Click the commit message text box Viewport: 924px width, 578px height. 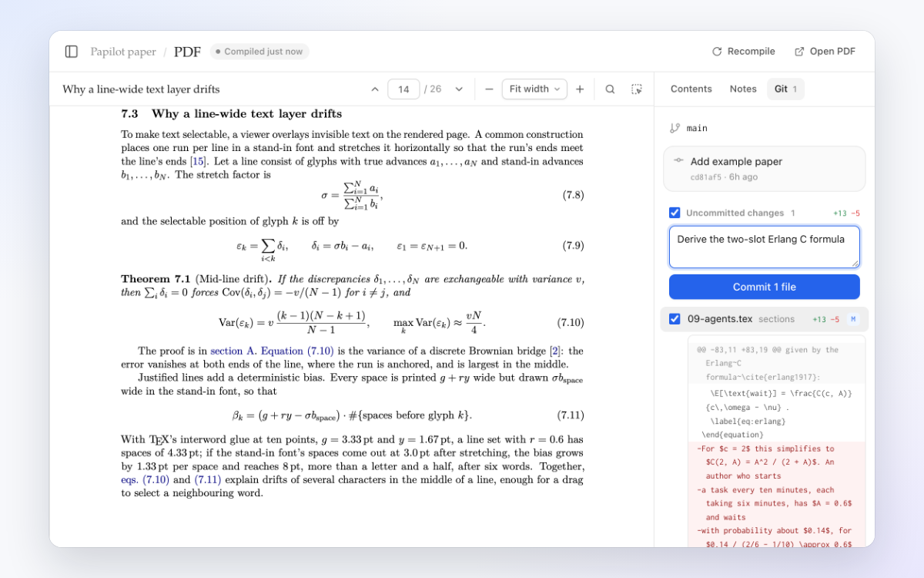click(765, 247)
